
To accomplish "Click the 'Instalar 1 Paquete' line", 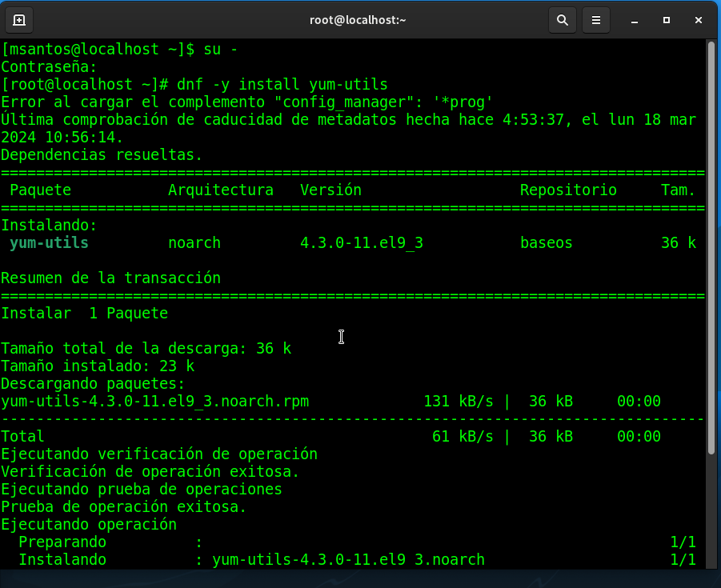I will tap(84, 313).
